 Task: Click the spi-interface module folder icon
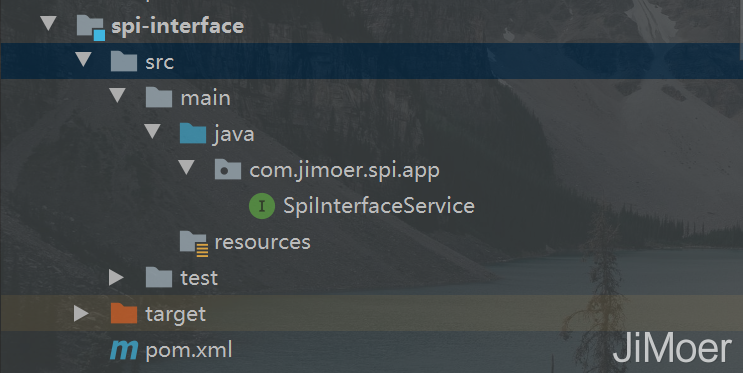(x=90, y=27)
